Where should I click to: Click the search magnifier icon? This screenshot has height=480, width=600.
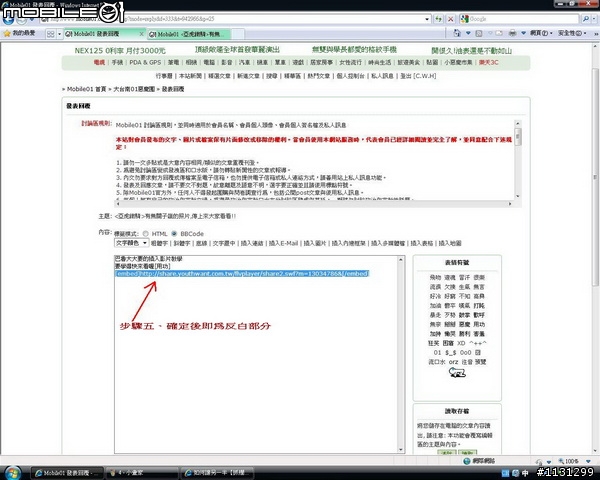pos(585,19)
